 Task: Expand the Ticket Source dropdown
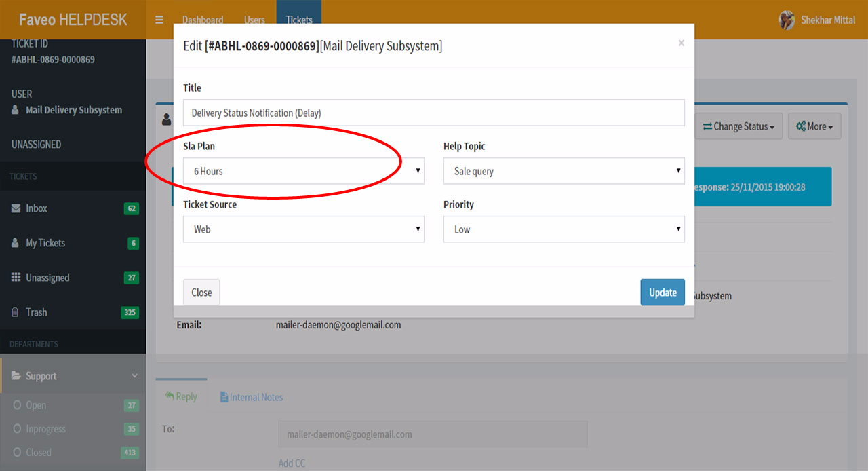pyautogui.click(x=303, y=229)
